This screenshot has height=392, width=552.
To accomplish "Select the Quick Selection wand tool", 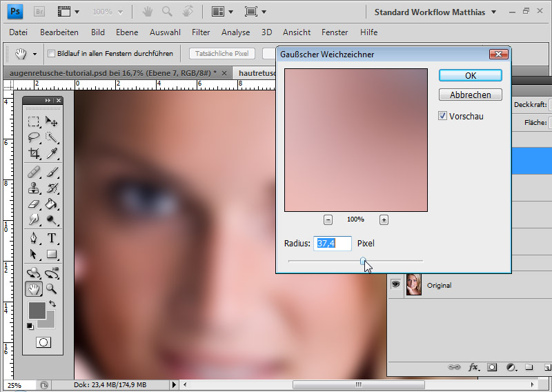I will [51, 137].
